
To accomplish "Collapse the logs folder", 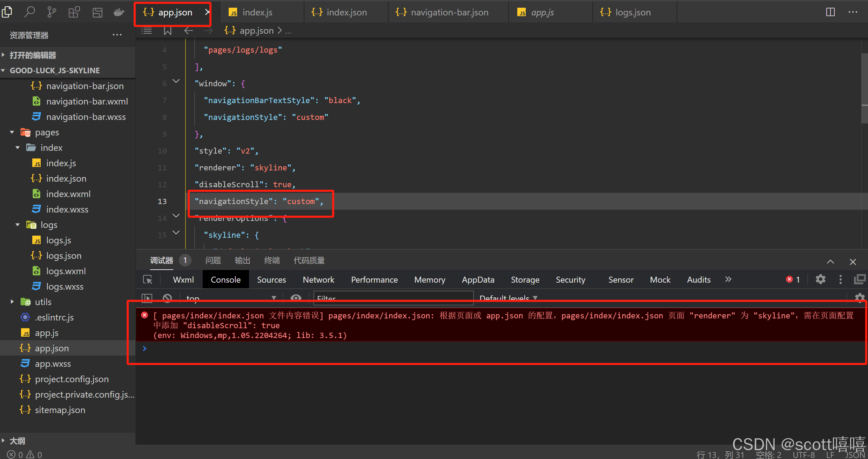I will [18, 225].
